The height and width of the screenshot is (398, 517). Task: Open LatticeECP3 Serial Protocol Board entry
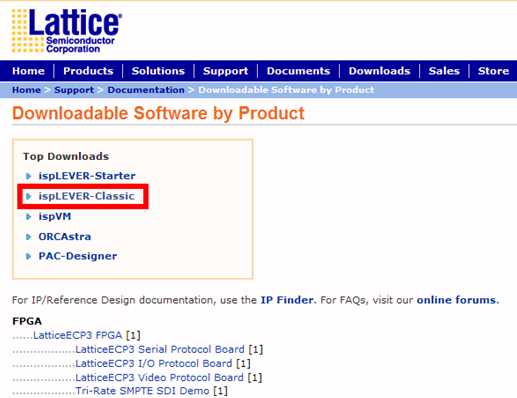(160, 349)
